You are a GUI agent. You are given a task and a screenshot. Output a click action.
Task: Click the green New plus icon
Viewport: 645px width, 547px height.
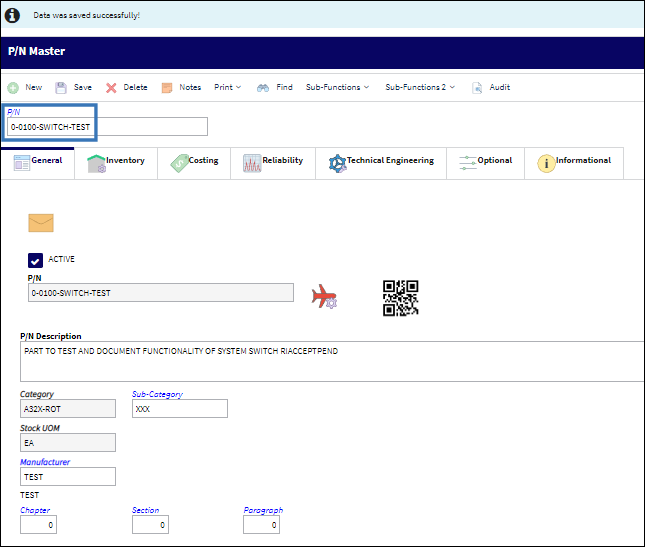(13, 88)
